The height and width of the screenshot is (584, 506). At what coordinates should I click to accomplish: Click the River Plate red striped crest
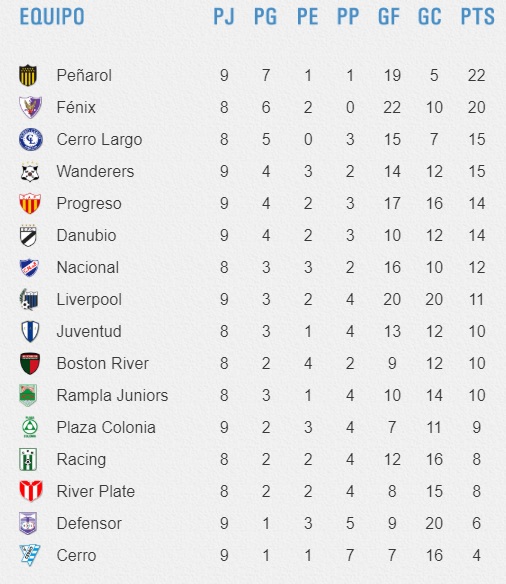coord(31,491)
